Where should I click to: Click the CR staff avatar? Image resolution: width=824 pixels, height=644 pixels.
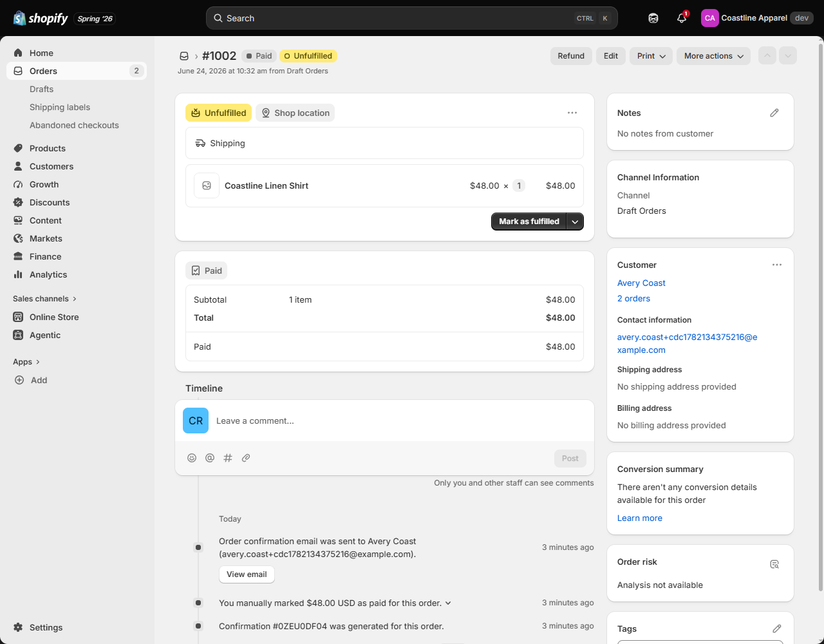tap(196, 421)
